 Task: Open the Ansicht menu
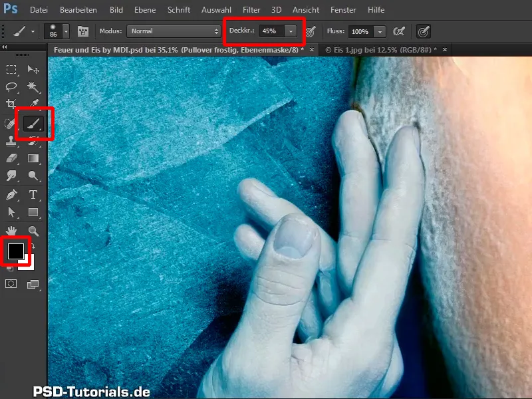click(x=306, y=10)
